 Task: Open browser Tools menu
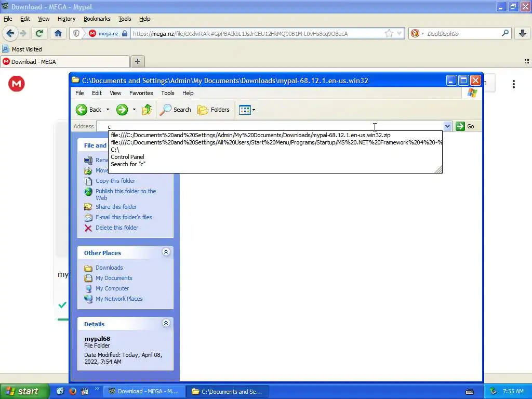pos(125,19)
